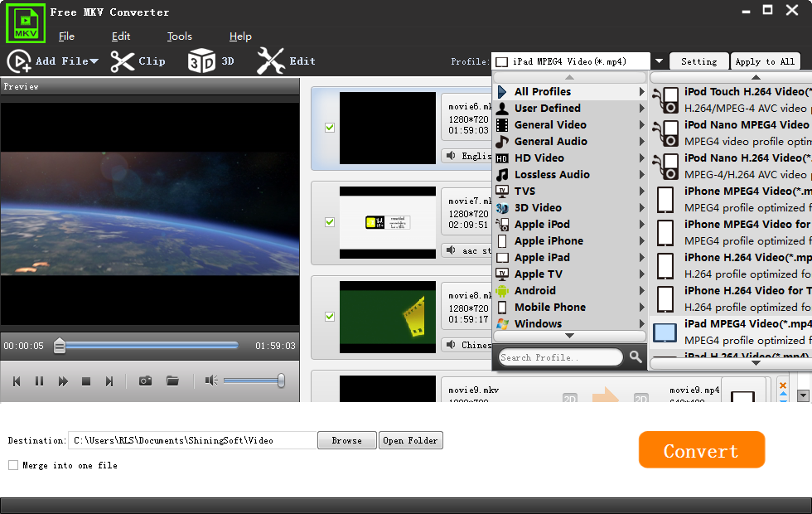Mute audio with the speaker icon
Screen dimensions: 812x514
pyautogui.click(x=211, y=381)
